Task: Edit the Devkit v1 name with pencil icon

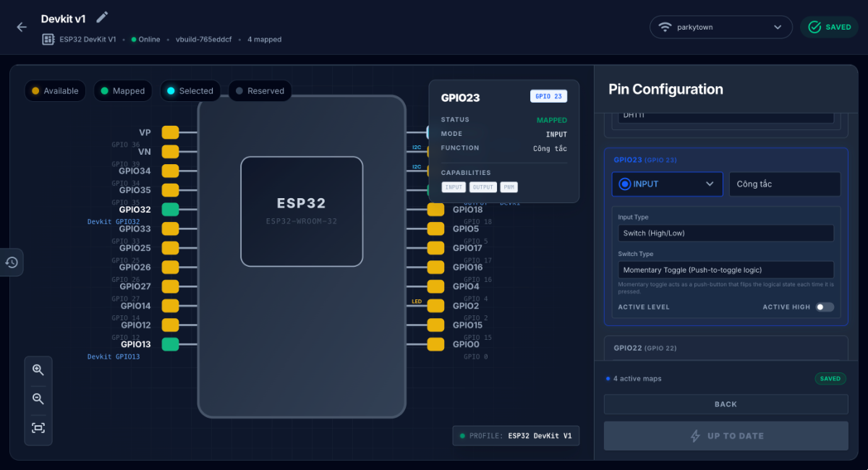Action: point(102,17)
